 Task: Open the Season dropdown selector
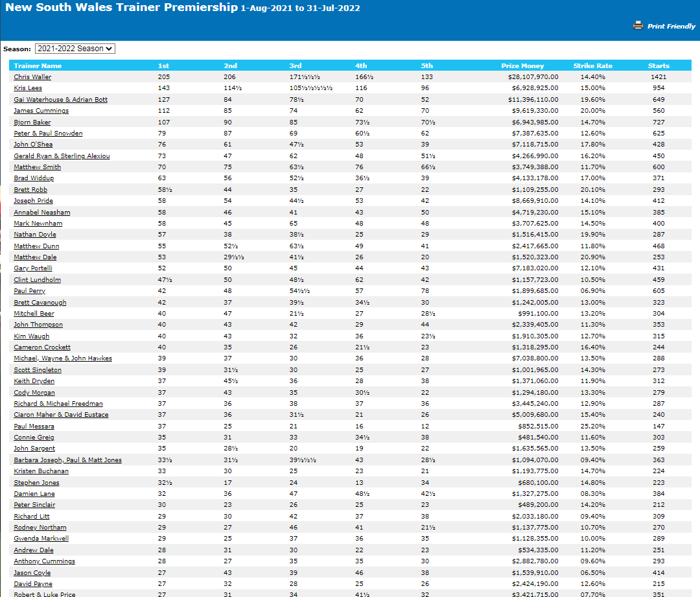point(75,49)
